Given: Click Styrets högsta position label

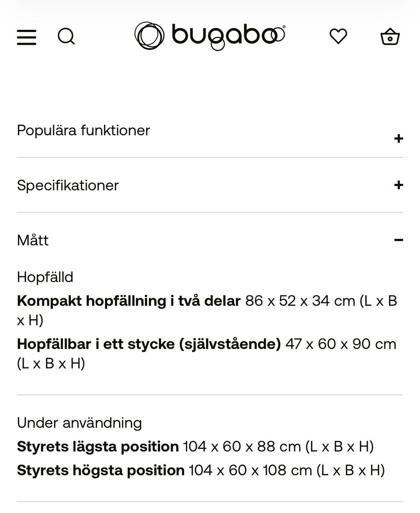Looking at the screenshot, I should tap(101, 471).
